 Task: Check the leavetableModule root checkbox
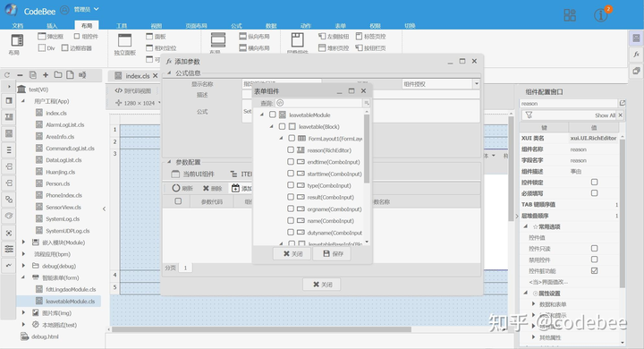tap(273, 115)
